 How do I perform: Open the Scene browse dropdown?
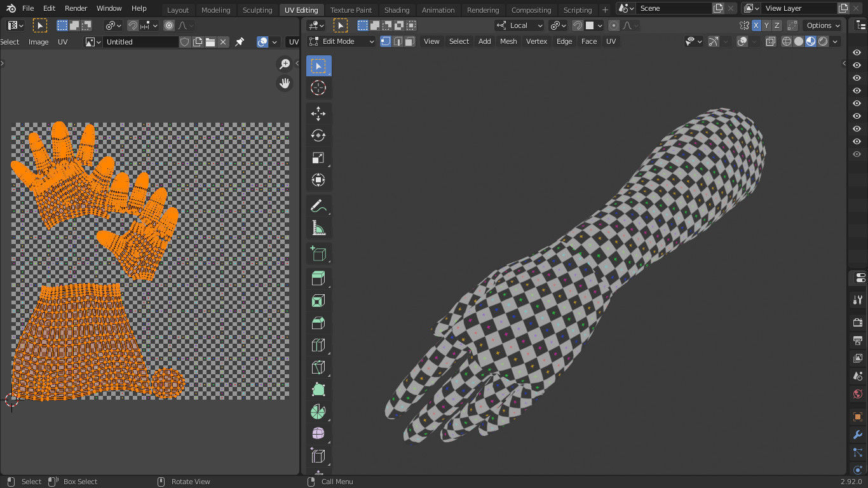(x=627, y=8)
